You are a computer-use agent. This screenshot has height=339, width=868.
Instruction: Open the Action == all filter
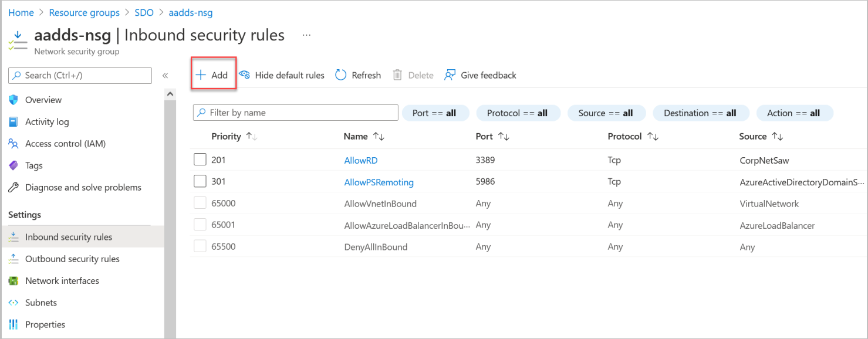click(795, 113)
